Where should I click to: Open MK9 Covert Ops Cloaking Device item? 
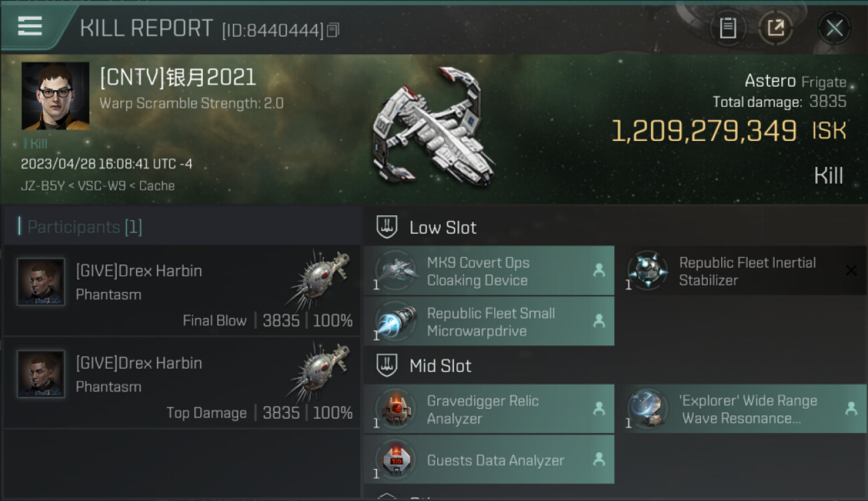[489, 271]
